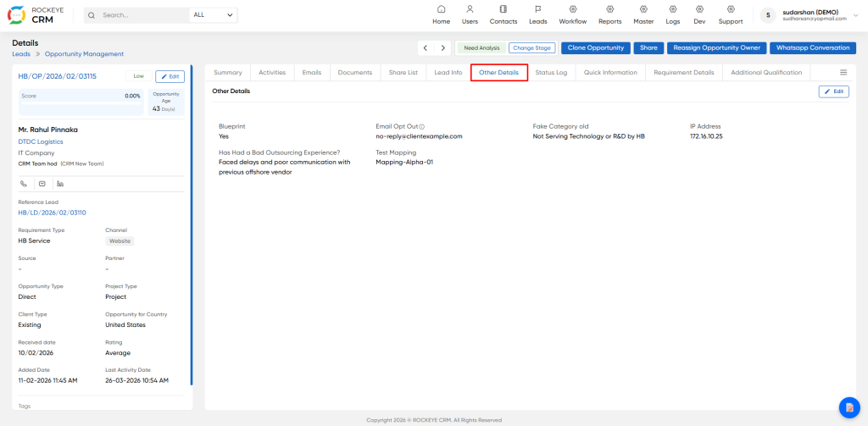This screenshot has height=426, width=868.
Task: Switch to the Summary tab
Action: pyautogui.click(x=227, y=73)
